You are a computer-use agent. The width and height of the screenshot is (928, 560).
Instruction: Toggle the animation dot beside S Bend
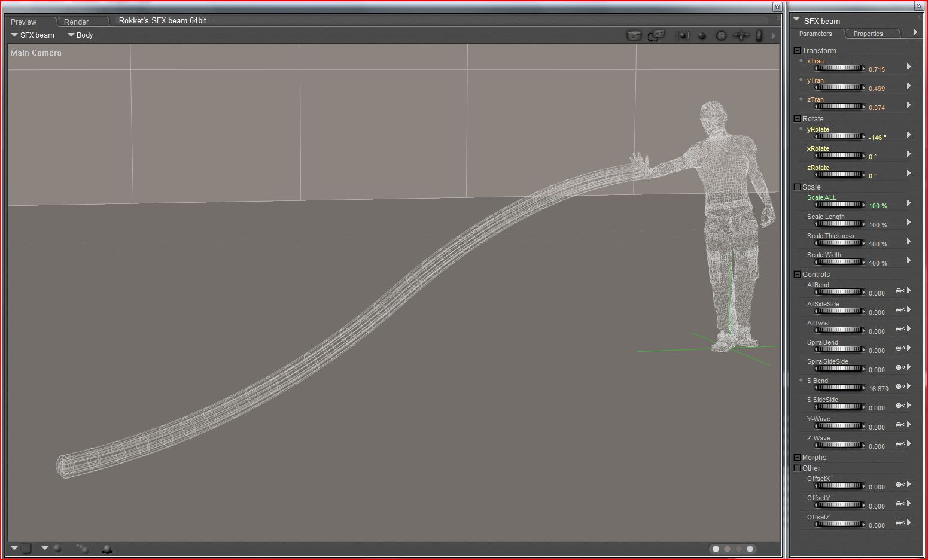tap(801, 380)
